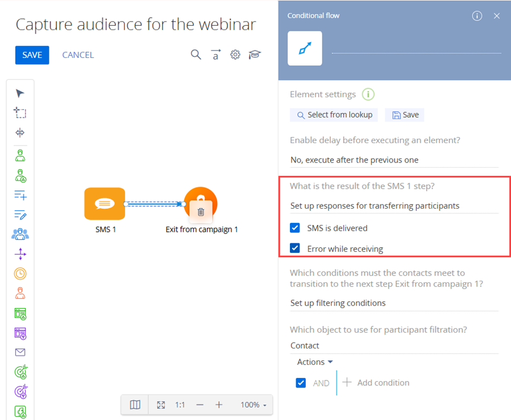Select the arrow pointer tool
Image resolution: width=511 pixels, height=420 pixels.
[x=20, y=94]
